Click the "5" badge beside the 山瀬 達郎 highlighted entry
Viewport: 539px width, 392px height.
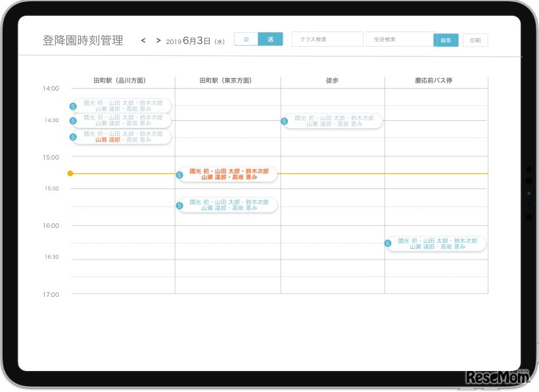tap(72, 137)
